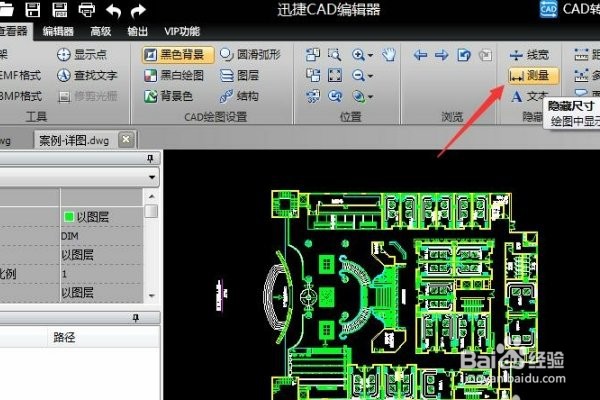Select the zoom window magnifier with dashed box

(335, 55)
